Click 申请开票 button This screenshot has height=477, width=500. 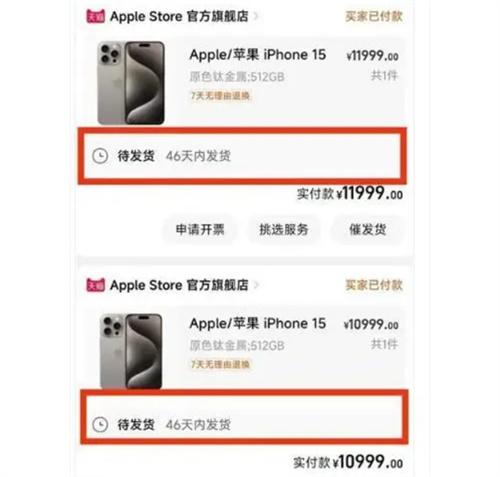200,229
